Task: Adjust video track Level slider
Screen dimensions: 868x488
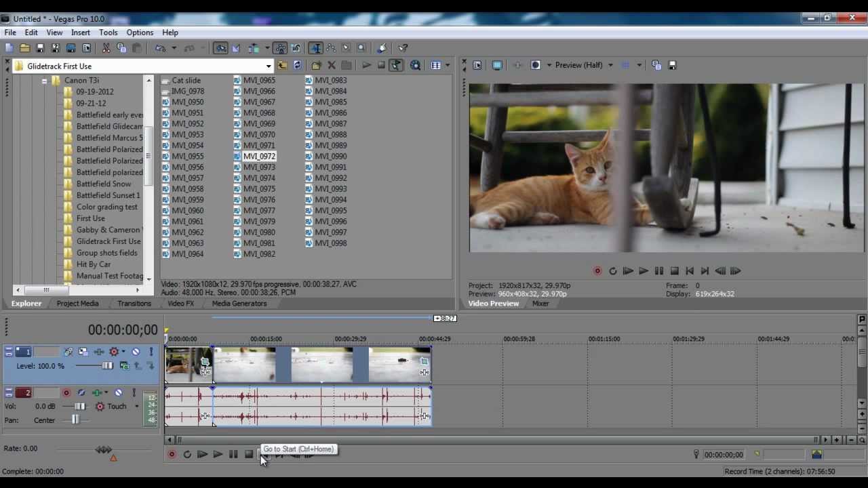Action: 107,366
